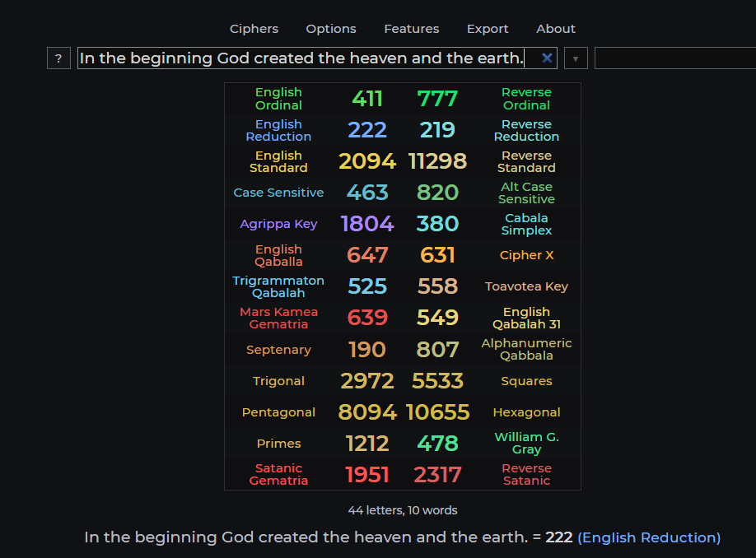Click the English Ordinal value 411

click(367, 99)
